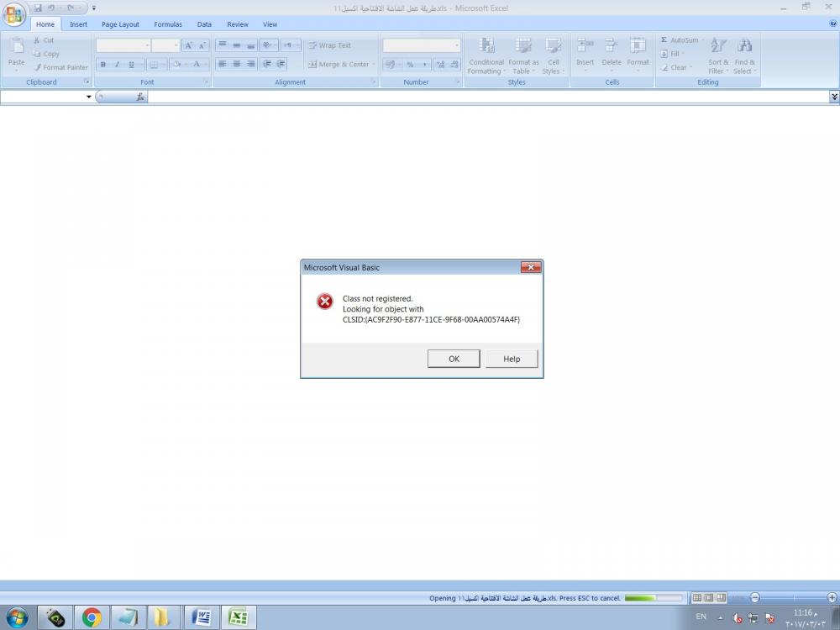840x630 pixels.
Task: Open Find & Select menu
Action: [x=743, y=55]
